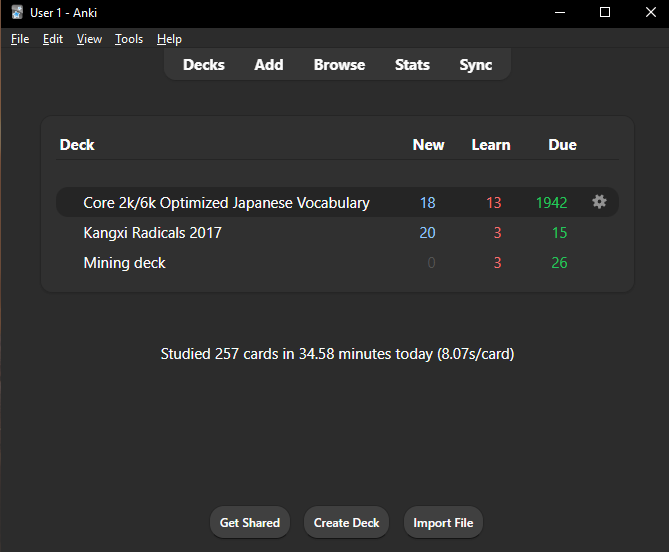Click Add to create a new card

click(269, 65)
